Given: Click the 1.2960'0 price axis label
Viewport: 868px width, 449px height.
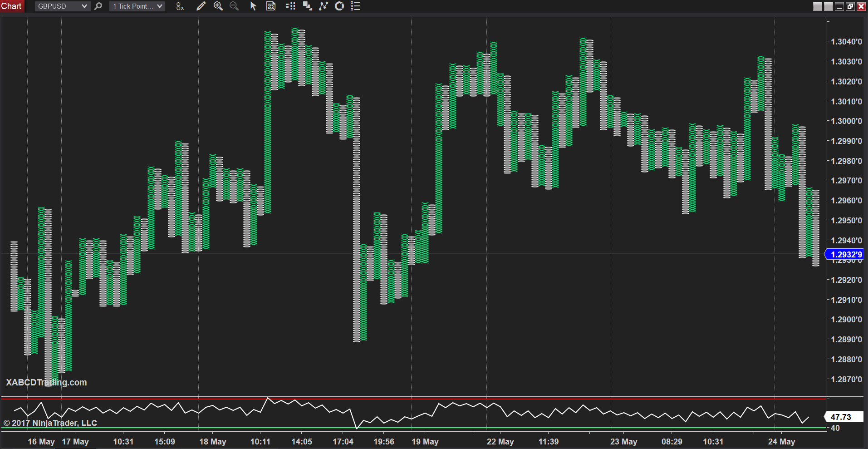Looking at the screenshot, I should [x=847, y=201].
